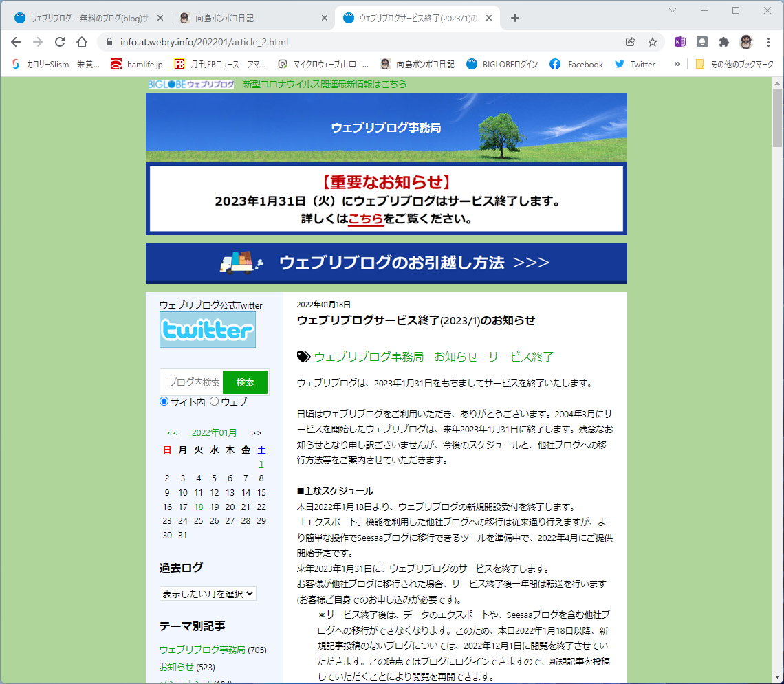Click the green 検索 button
784x684 pixels.
[245, 382]
